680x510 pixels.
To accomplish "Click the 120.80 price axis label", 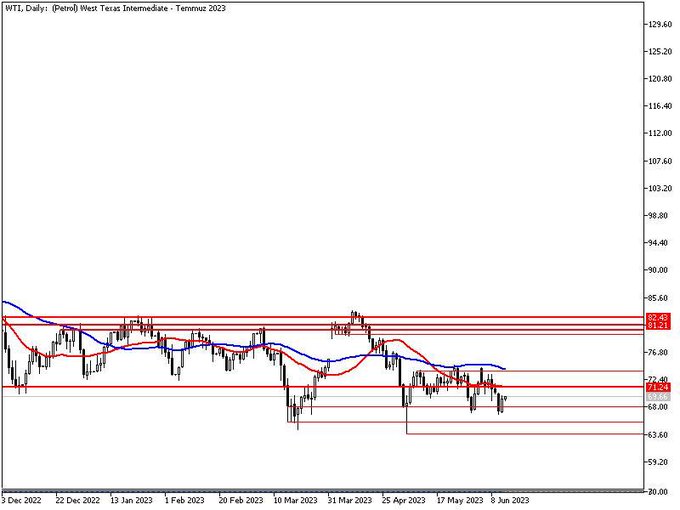I will click(x=660, y=79).
